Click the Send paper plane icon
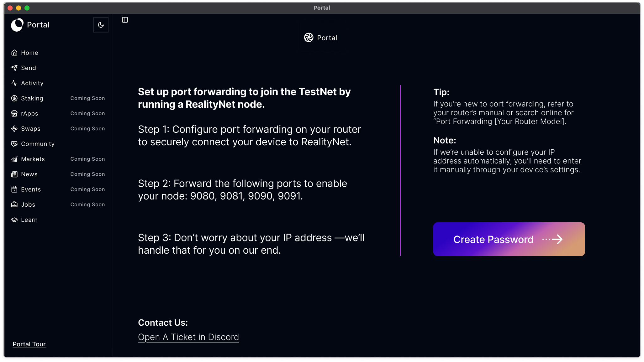The width and height of the screenshot is (644, 362). (x=14, y=68)
